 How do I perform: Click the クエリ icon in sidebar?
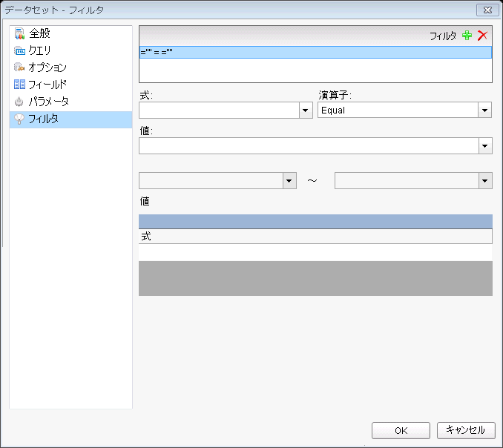click(x=19, y=51)
